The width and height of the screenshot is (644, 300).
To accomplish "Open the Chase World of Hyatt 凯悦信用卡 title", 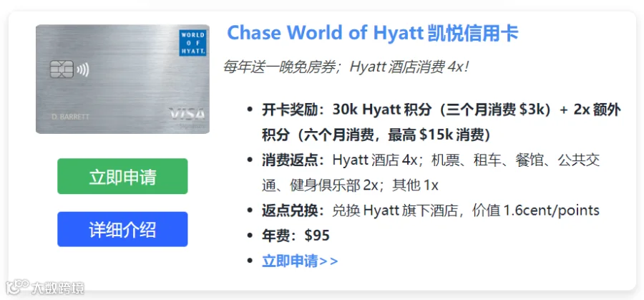I will (373, 33).
